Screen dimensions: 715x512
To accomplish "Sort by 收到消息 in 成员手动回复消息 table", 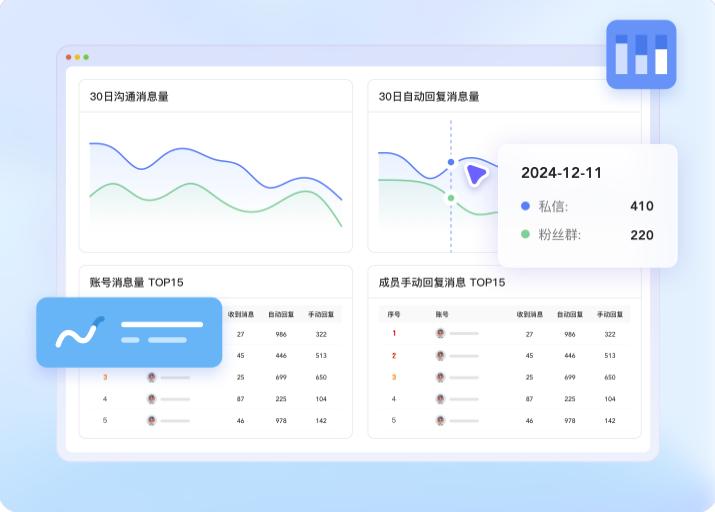I will pos(529,314).
